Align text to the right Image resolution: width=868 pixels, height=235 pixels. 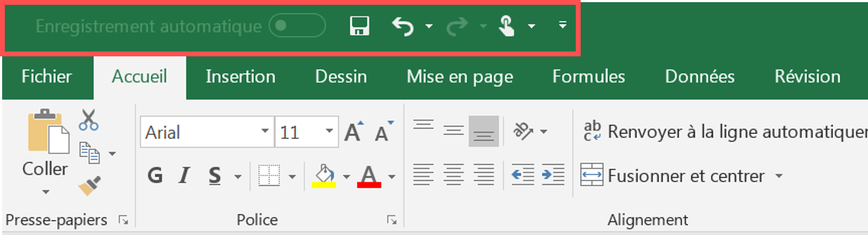(x=483, y=175)
